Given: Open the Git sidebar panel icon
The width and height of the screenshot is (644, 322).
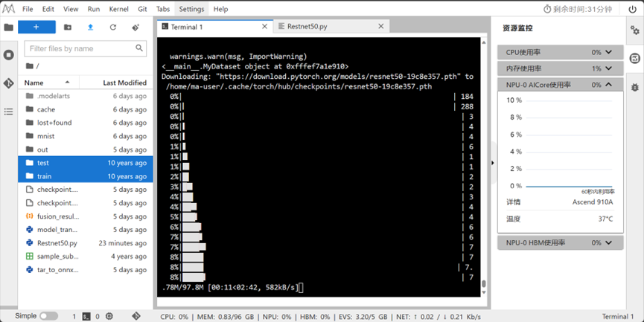Looking at the screenshot, I should point(9,83).
